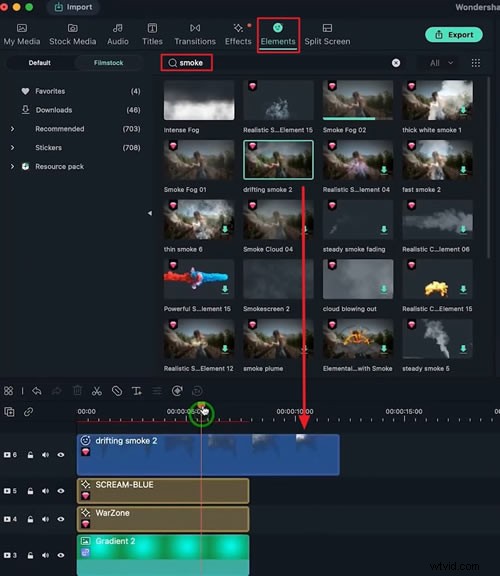
Task: Open the Import menu button
Action: pos(73,7)
